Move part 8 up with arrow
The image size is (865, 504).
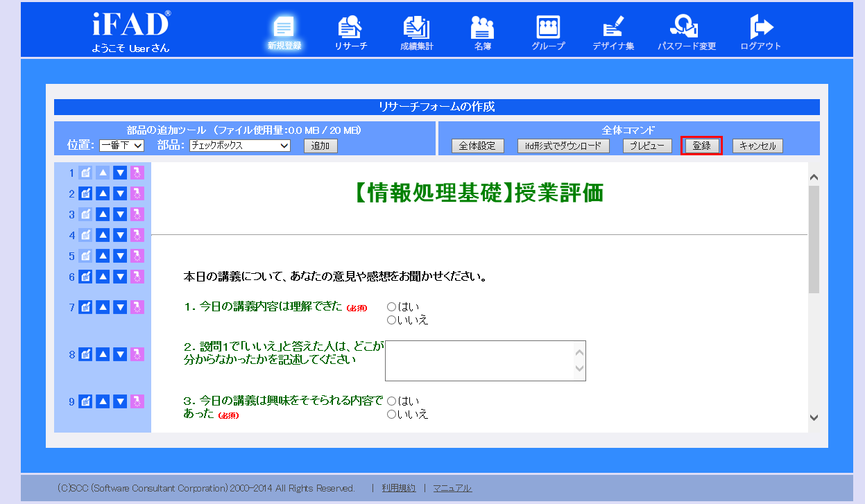tap(103, 355)
